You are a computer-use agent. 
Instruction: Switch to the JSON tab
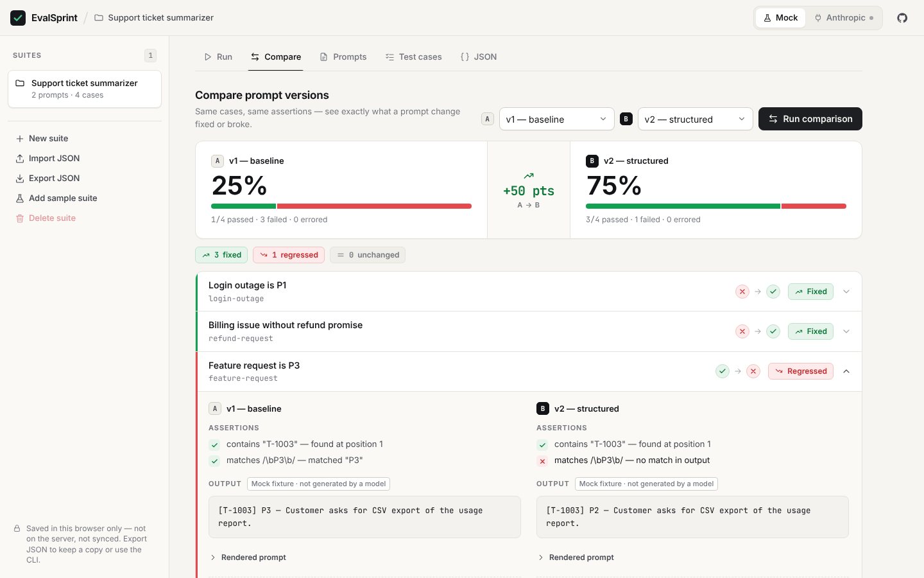click(479, 57)
